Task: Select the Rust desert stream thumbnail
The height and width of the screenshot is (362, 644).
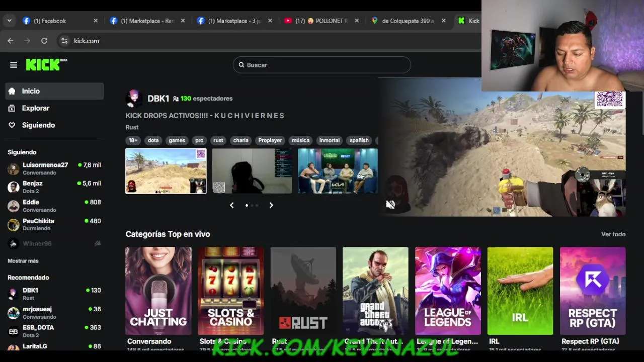Action: pos(166,171)
